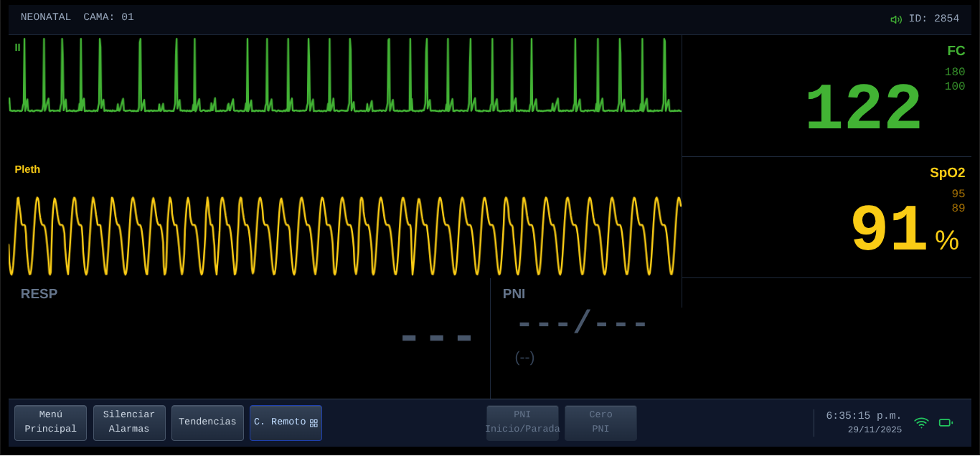980x456 pixels.
Task: Select the heart rate value 122
Action: 862,110
